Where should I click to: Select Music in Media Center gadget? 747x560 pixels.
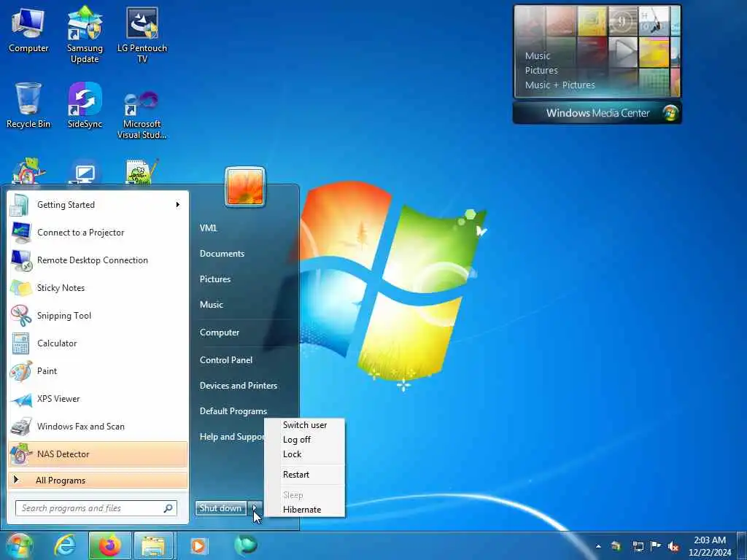pos(538,55)
